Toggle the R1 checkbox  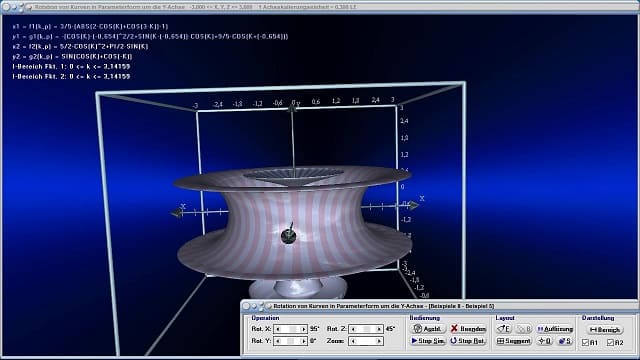coord(585,342)
